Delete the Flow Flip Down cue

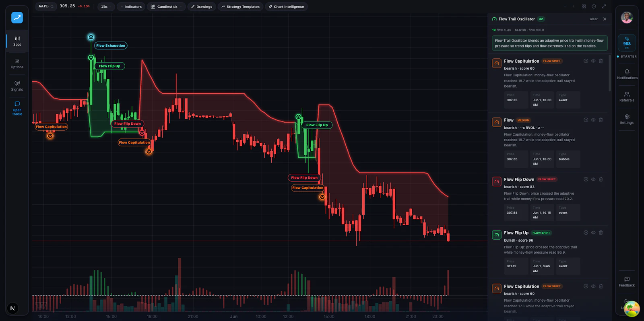pos(601,179)
